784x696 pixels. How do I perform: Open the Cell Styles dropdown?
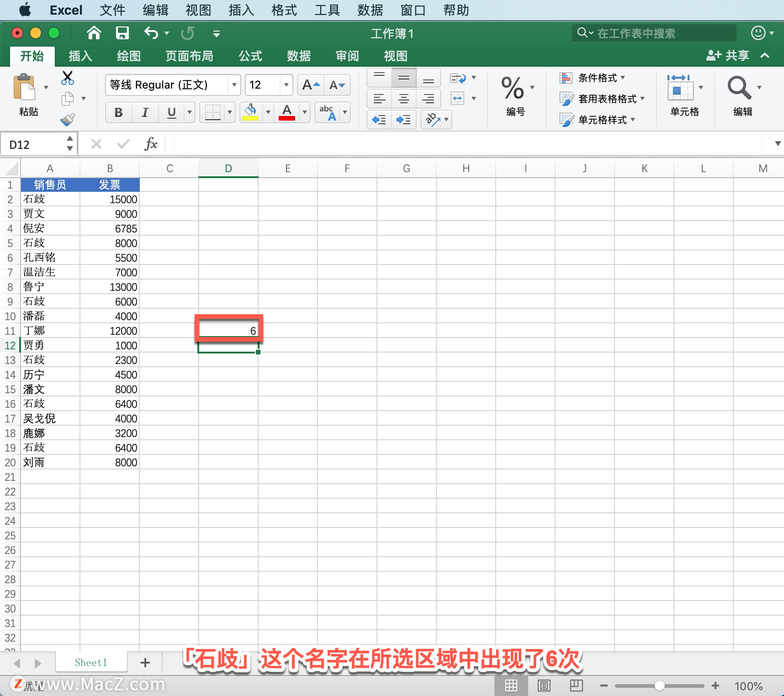coord(598,120)
